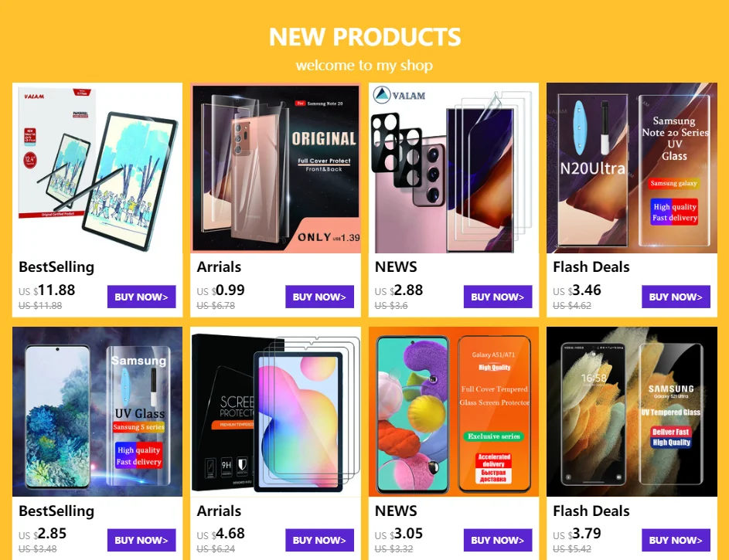The width and height of the screenshot is (729, 560).
Task: Click BUY NOW for the $3.79 Flash Deals item
Action: pos(676,540)
